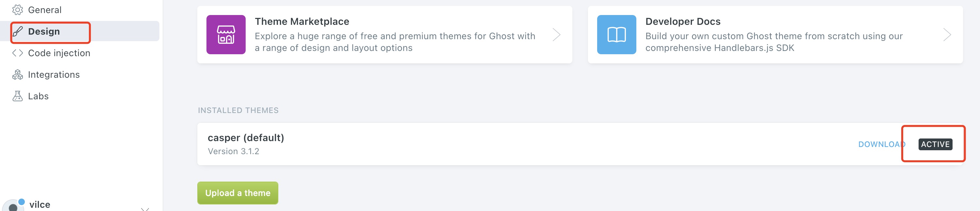Switch to the Design settings section
980x211 pixels.
click(44, 31)
